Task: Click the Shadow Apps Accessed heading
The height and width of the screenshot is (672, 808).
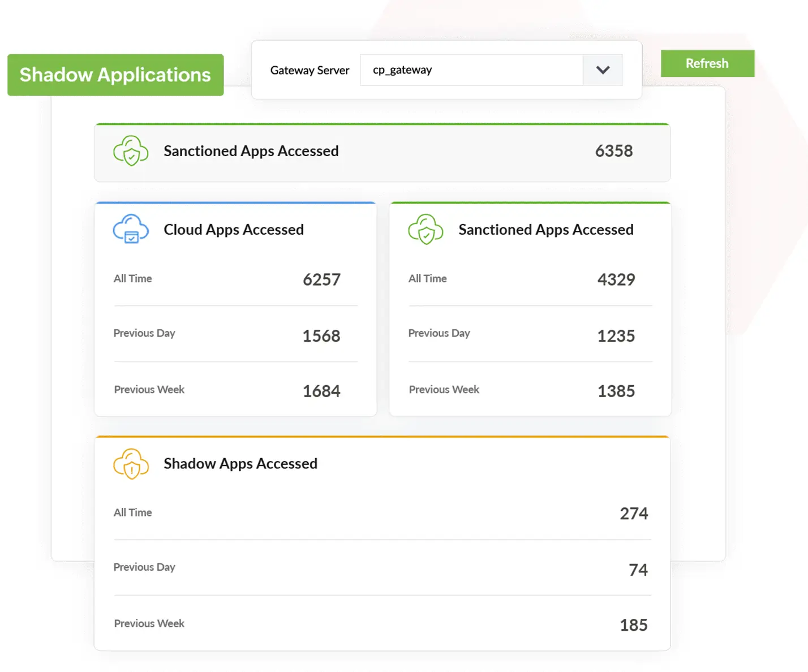Action: point(240,464)
